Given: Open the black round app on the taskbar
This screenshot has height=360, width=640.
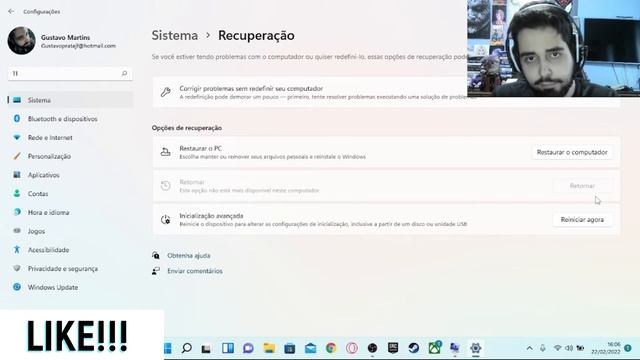Looking at the screenshot, I should (x=372, y=348).
